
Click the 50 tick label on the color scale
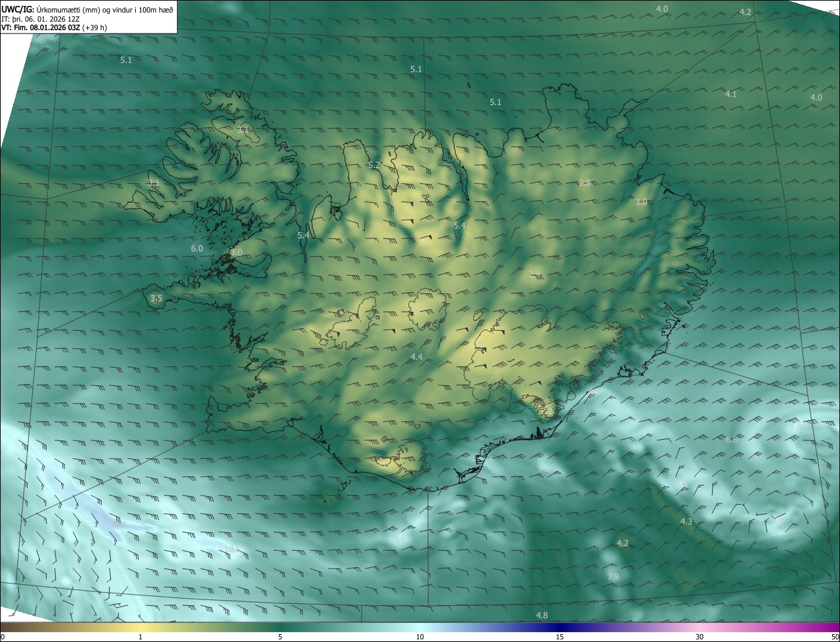click(x=835, y=637)
